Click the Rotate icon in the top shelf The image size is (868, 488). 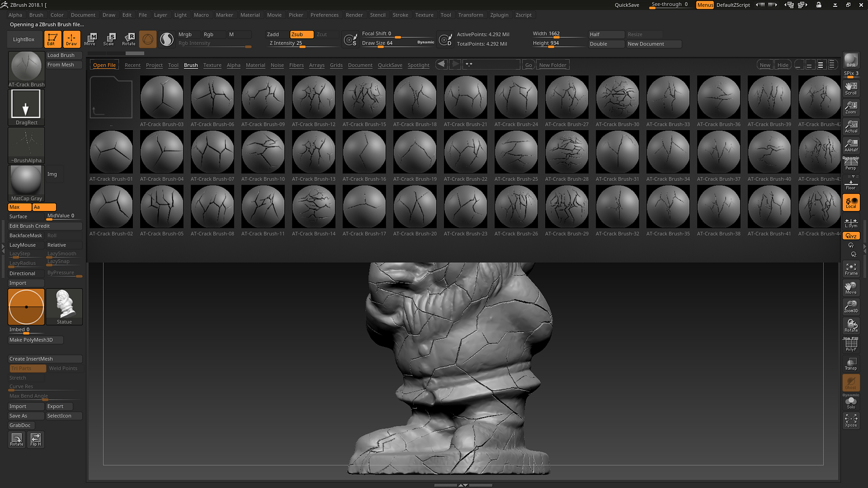point(128,39)
